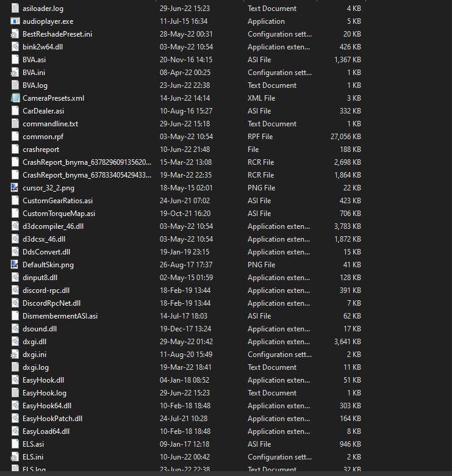452x476 pixels.
Task: Select the cursor_32_2.png image icon
Action: [x=15, y=188]
